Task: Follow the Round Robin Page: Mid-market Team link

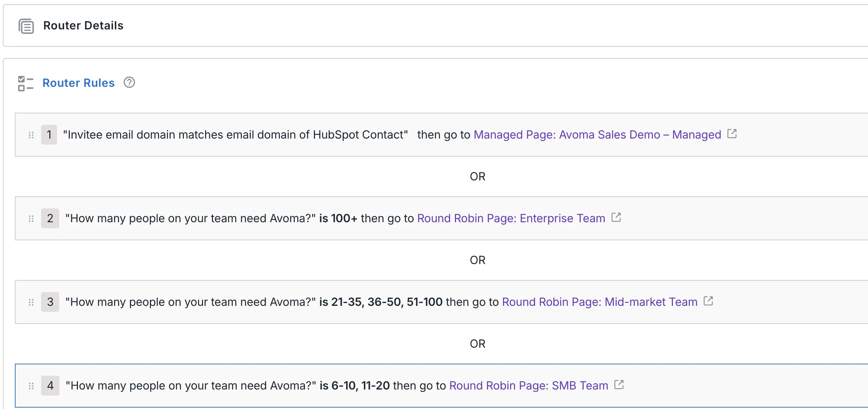Action: coord(600,302)
